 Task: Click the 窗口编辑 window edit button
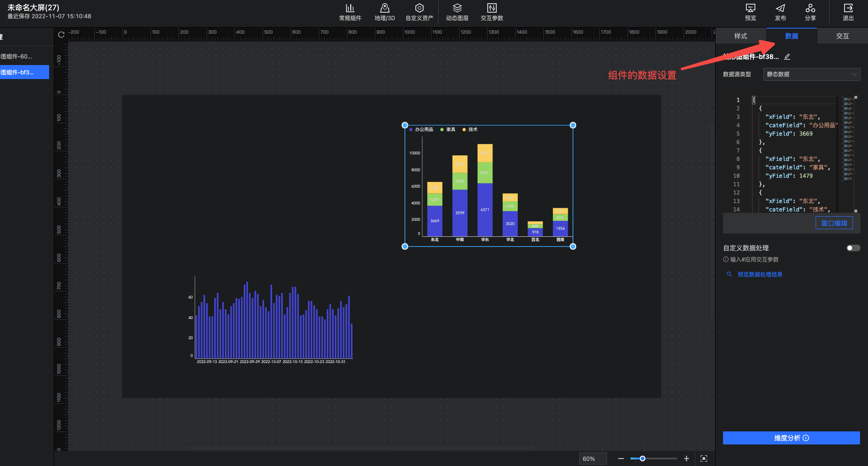coord(834,223)
